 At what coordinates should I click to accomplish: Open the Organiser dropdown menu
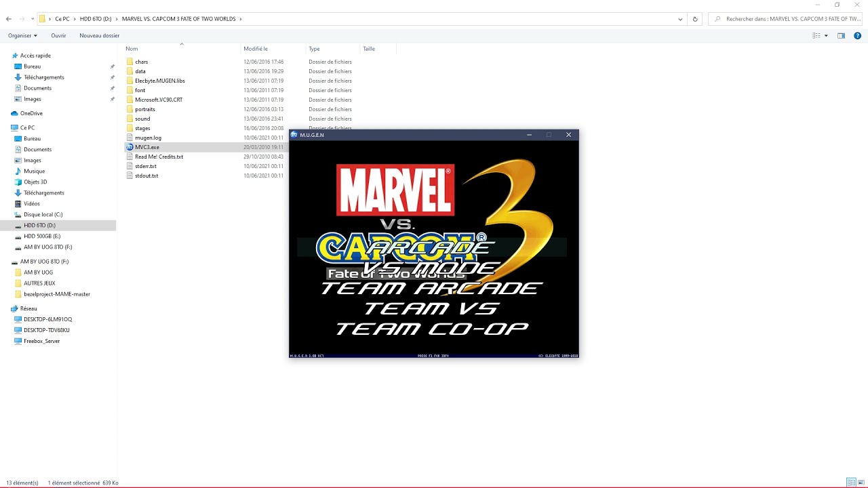click(23, 35)
